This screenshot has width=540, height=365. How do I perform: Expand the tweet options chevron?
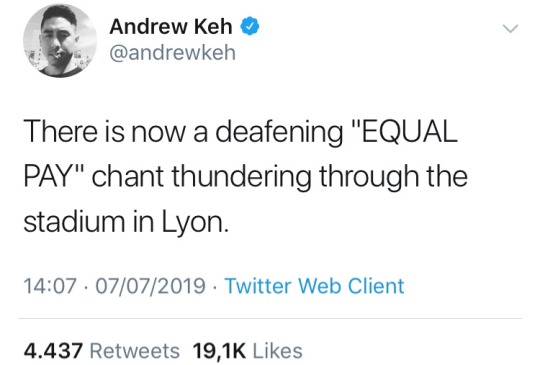[510, 29]
